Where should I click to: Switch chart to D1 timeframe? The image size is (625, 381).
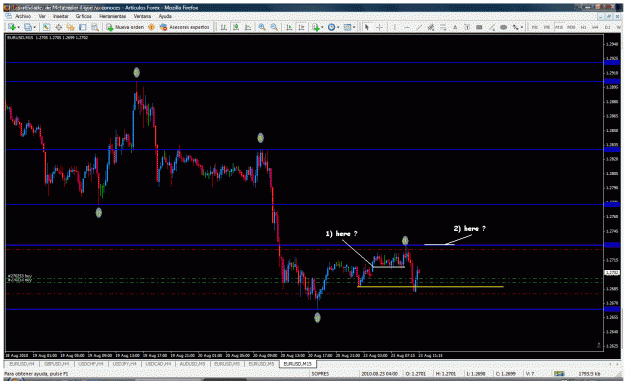point(607,27)
